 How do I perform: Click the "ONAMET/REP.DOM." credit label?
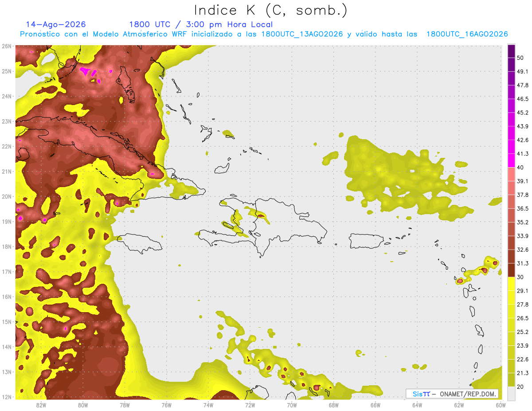point(467,394)
